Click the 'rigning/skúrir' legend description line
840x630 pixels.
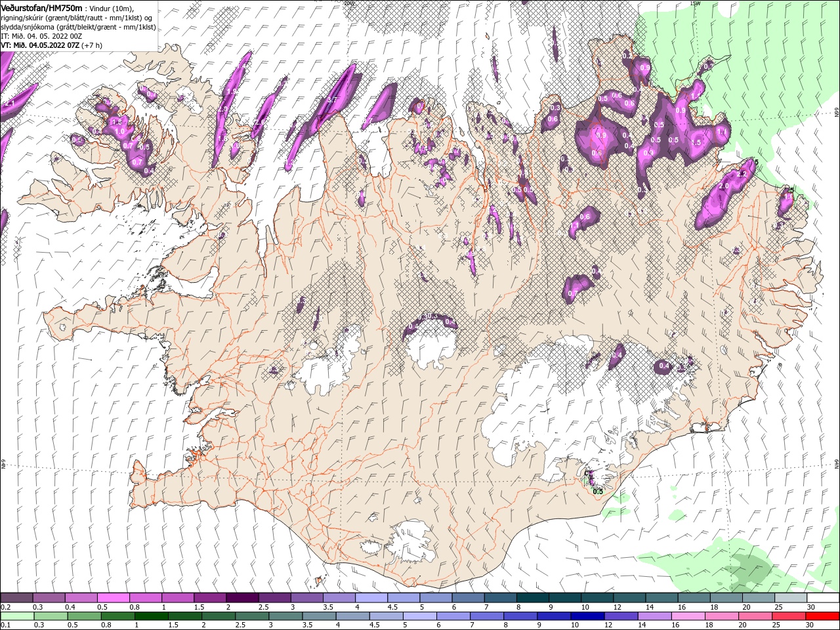click(77, 18)
